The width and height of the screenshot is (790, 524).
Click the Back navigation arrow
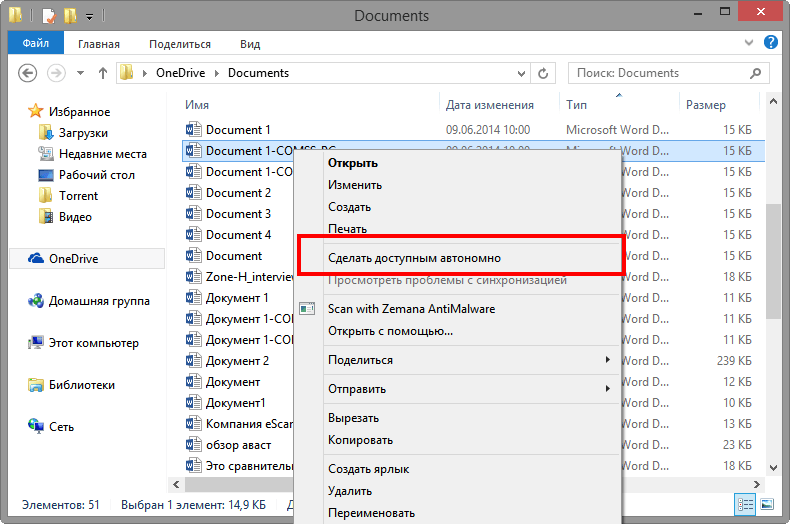[28, 73]
